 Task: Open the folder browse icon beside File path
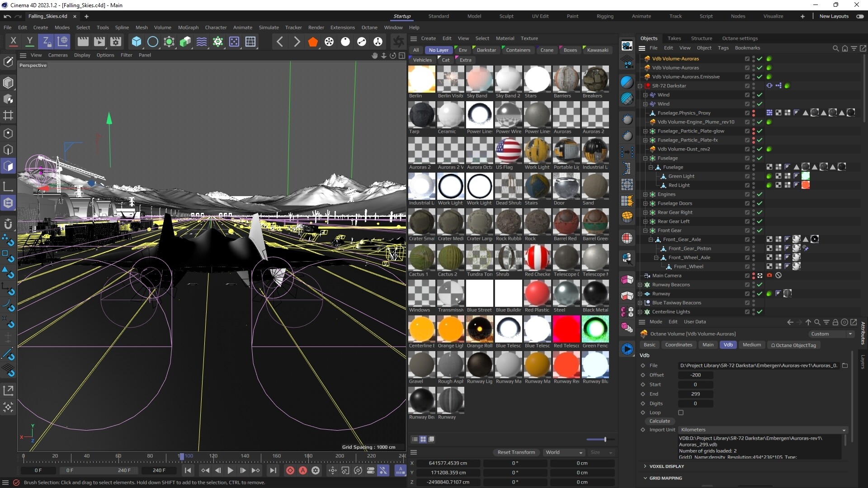pyautogui.click(x=844, y=366)
